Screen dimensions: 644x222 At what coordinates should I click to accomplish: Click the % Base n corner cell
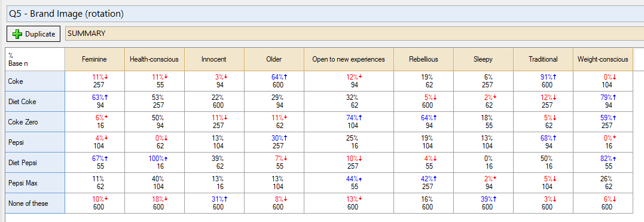[x=35, y=59]
